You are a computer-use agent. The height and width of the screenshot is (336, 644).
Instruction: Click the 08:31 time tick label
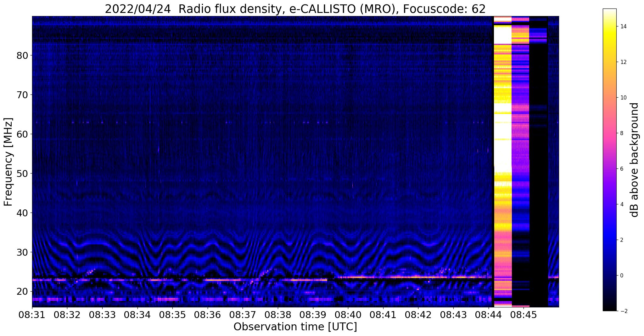click(32, 315)
